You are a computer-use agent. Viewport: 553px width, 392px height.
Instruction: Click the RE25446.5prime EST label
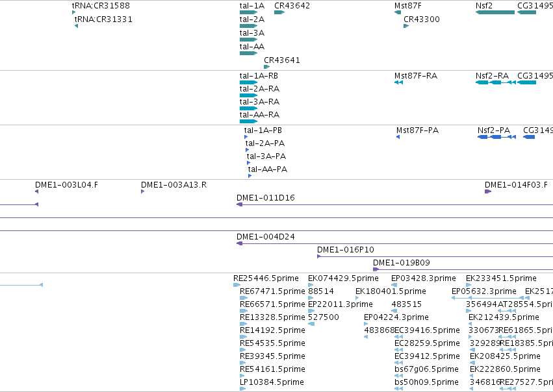[x=266, y=278]
